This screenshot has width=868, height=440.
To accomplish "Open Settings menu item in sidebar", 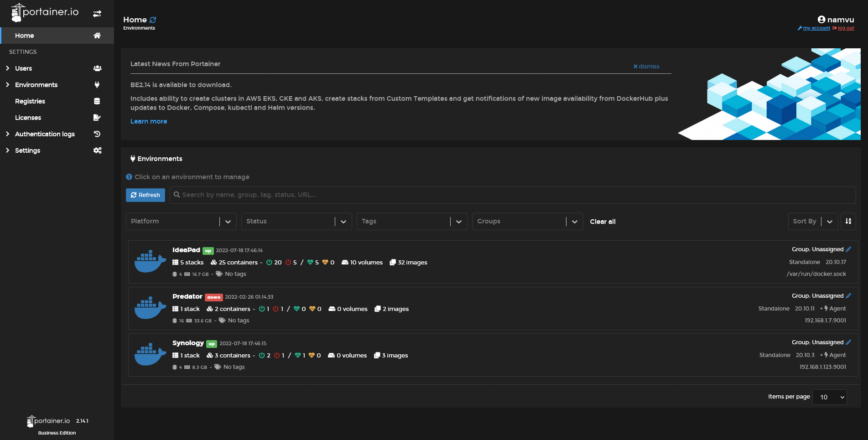I will point(57,150).
